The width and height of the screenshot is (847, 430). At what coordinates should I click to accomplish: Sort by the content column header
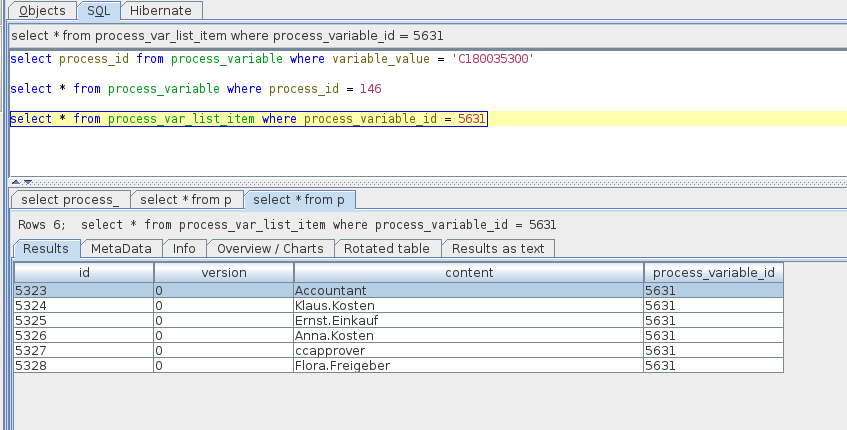click(469, 273)
